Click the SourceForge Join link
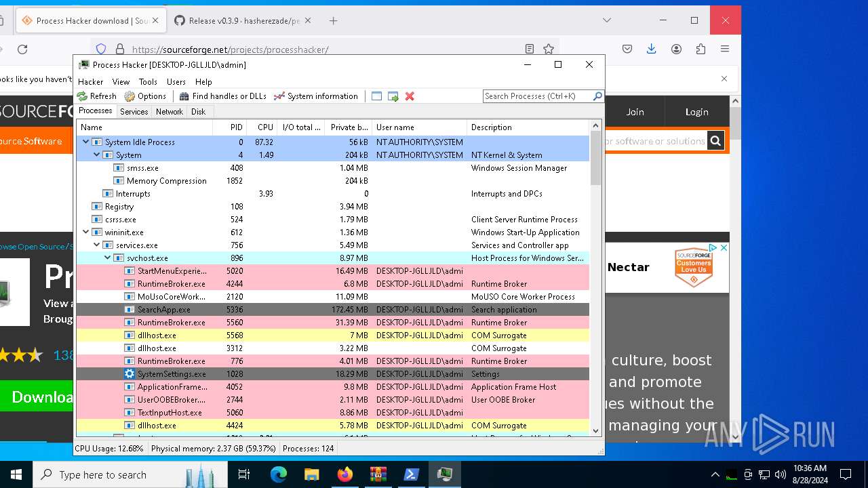The width and height of the screenshot is (868, 488). 635,112
